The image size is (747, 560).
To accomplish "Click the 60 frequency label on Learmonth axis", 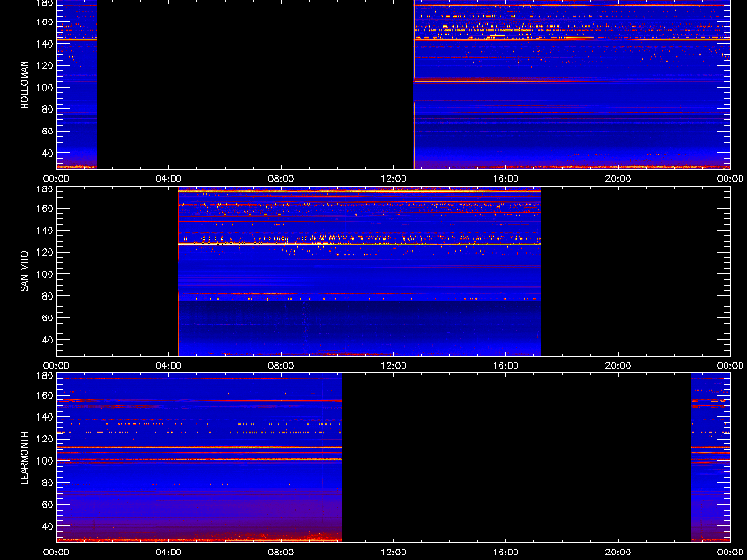I will (x=48, y=504).
